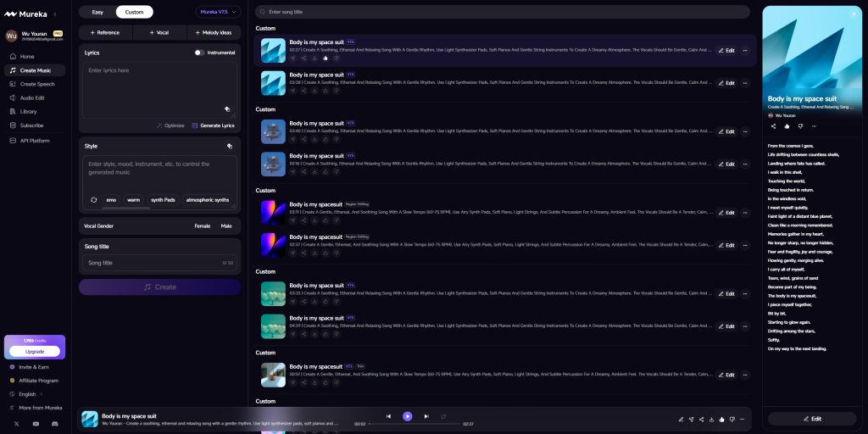Open the Mureka V7.5 model dropdown
This screenshot has width=868, height=434.
218,12
